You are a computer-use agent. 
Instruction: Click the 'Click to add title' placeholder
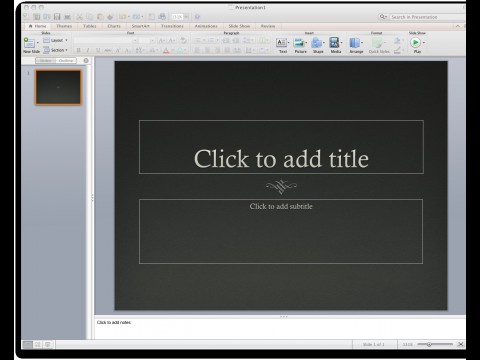coord(281,147)
